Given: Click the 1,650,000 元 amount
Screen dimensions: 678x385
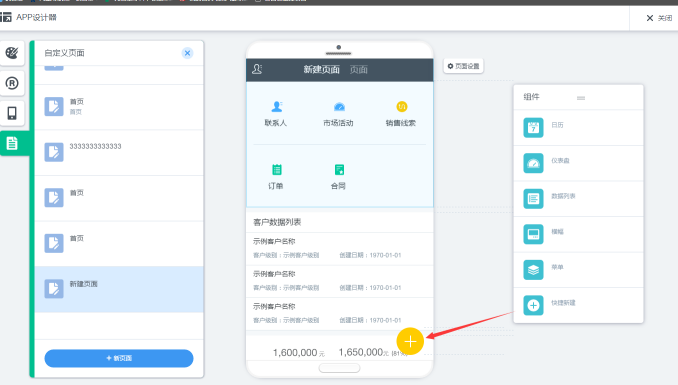Looking at the screenshot, I should click(363, 352).
